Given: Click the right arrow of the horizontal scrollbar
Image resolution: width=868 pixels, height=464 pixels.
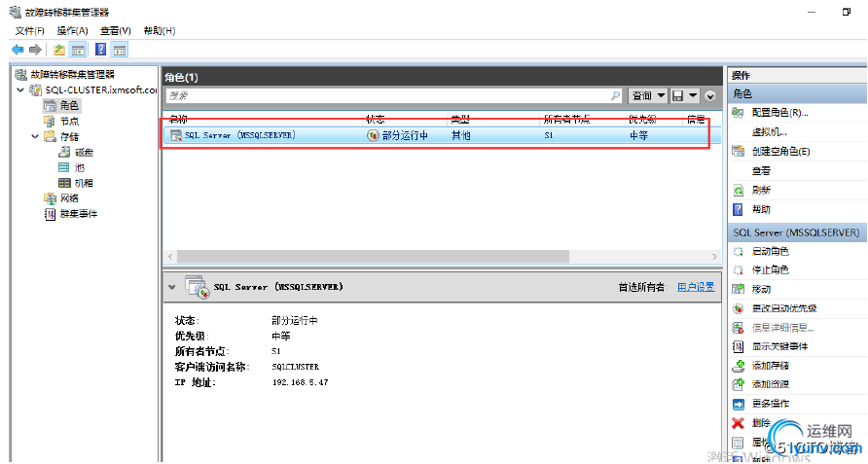Looking at the screenshot, I should click(x=714, y=257).
